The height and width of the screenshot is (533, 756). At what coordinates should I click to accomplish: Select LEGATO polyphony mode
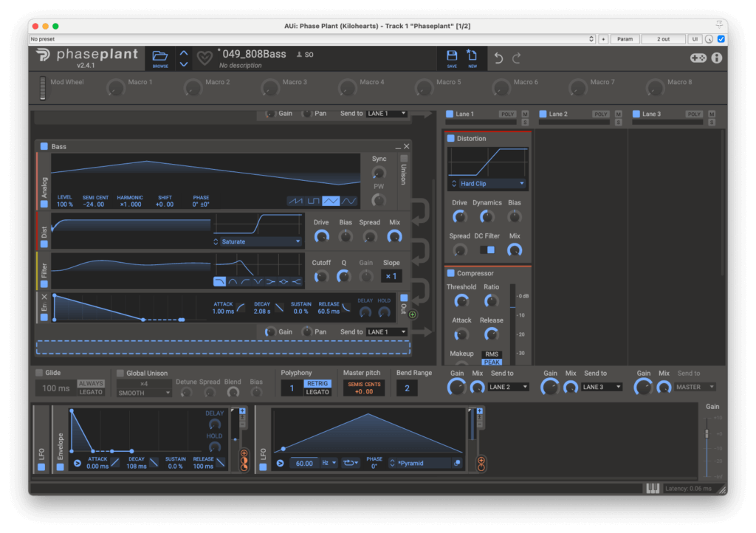pyautogui.click(x=317, y=392)
